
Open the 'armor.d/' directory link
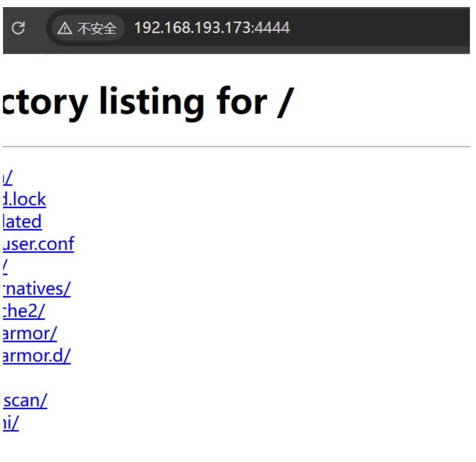[x=37, y=356]
